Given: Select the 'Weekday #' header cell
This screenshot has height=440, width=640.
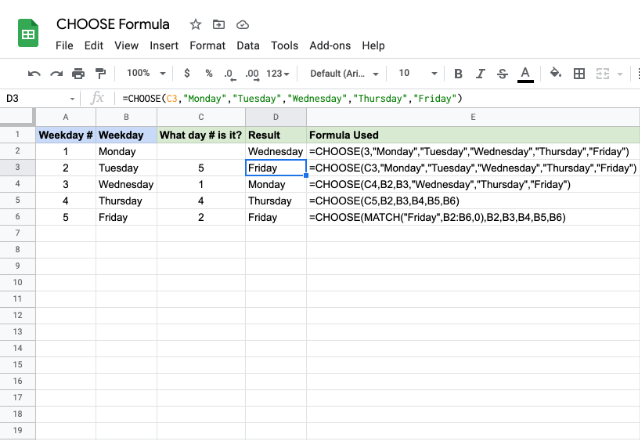Looking at the screenshot, I should click(x=66, y=135).
